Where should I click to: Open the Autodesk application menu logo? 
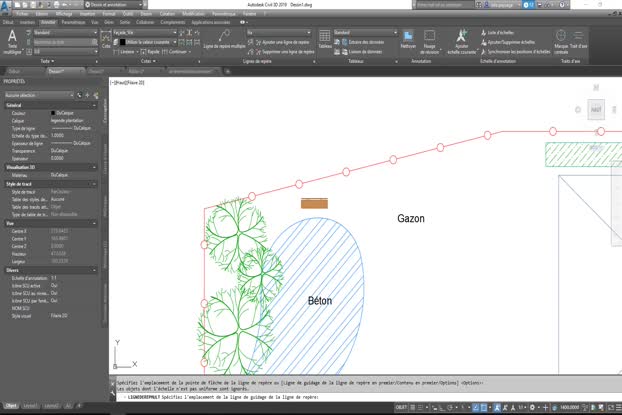(6, 6)
